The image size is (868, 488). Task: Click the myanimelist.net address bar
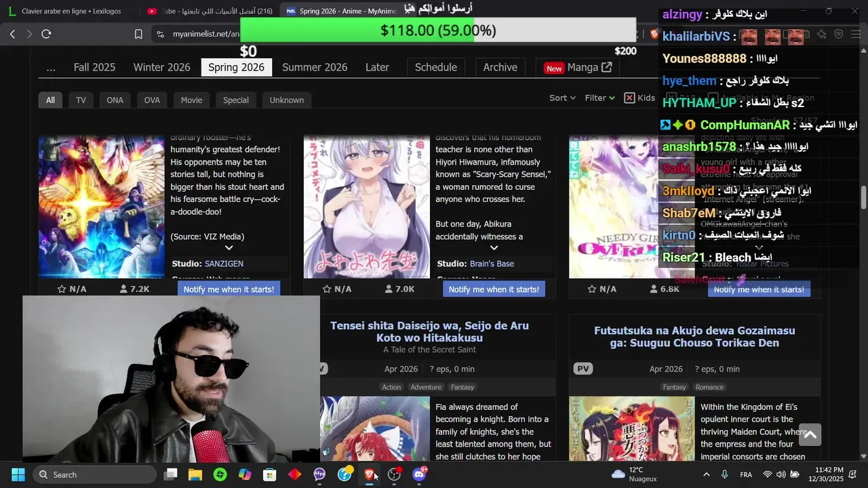pos(206,34)
